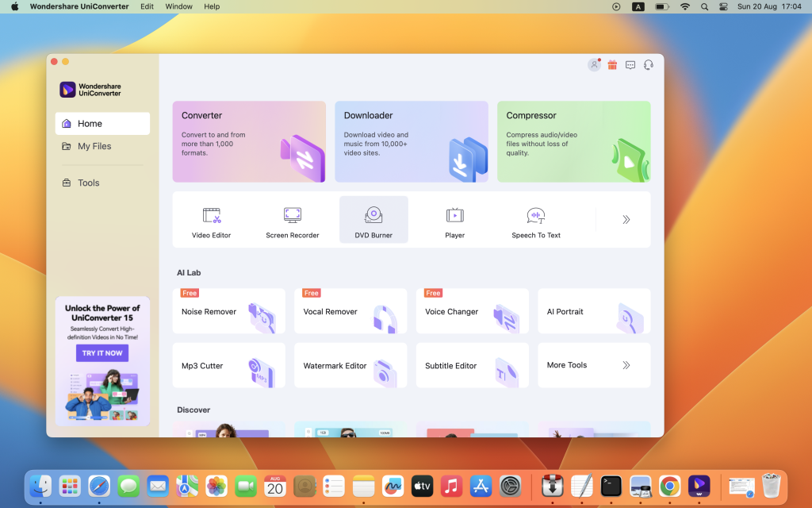Click the promo banner illustration
Image resolution: width=812 pixels, height=508 pixels.
pyautogui.click(x=102, y=394)
